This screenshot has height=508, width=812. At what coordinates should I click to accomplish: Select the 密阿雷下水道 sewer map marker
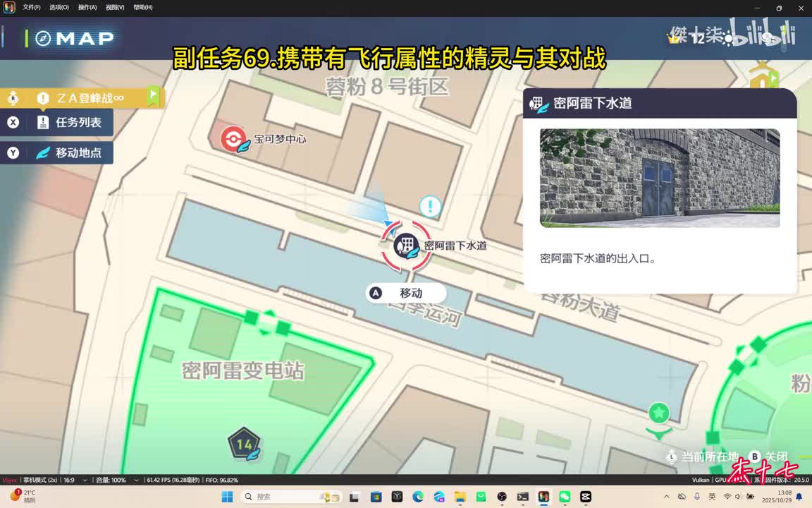[407, 246]
